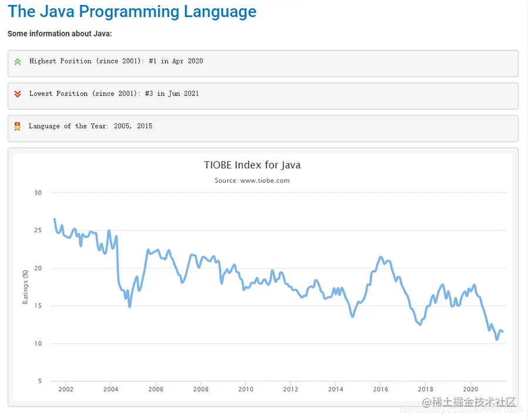Click the "Source: www.tiobe.com" chart subtitle
Image resolution: width=528 pixels, height=420 pixels.
pyautogui.click(x=252, y=181)
